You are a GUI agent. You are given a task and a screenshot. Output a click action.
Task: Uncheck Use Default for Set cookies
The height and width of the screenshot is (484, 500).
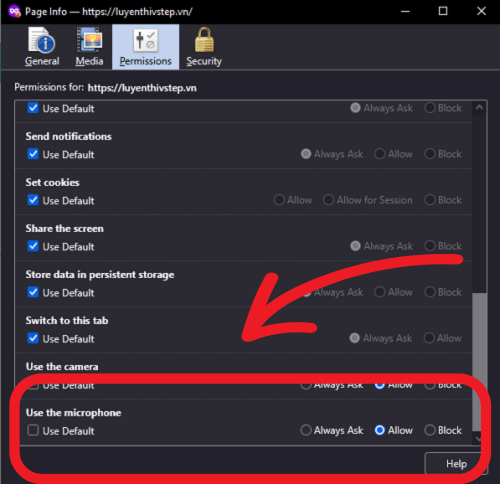coord(33,200)
